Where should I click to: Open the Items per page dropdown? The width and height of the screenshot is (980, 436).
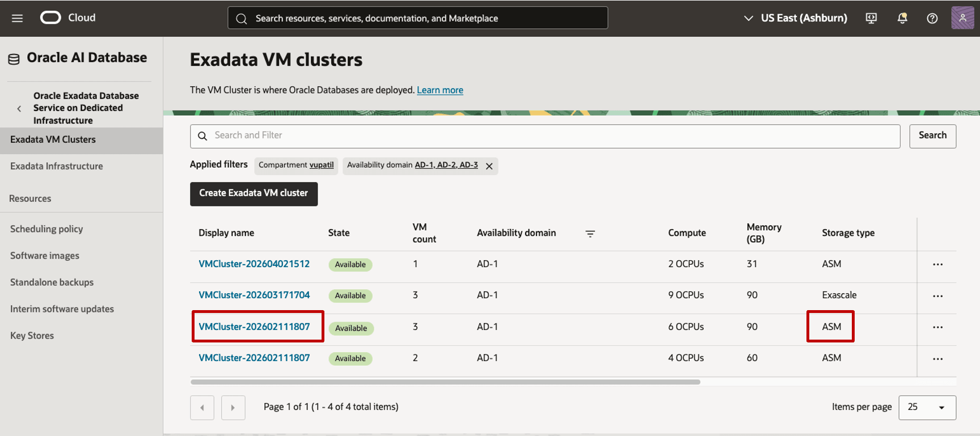[927, 408]
